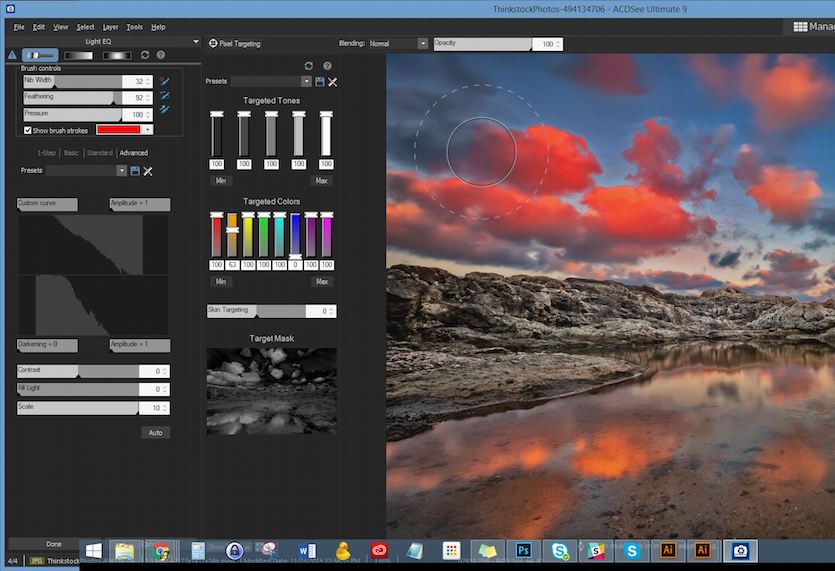The width and height of the screenshot is (835, 571).
Task: Open Photoshop from the taskbar
Action: [523, 550]
